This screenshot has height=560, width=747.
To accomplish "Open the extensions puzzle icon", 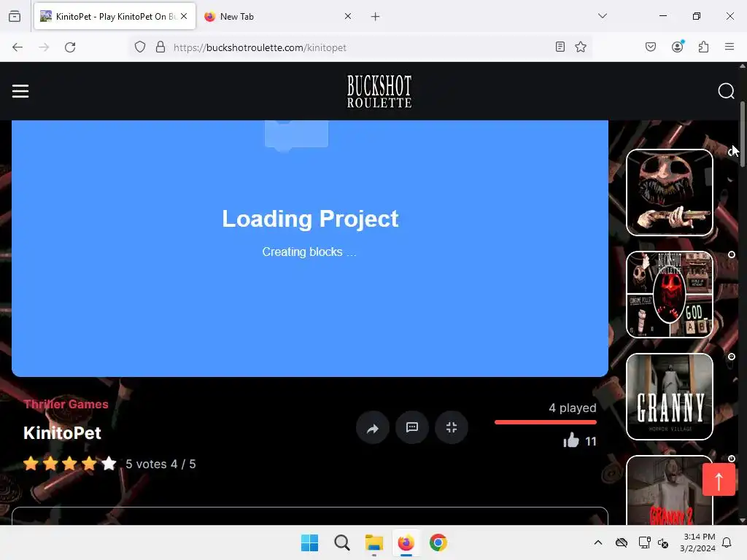I will tap(704, 47).
